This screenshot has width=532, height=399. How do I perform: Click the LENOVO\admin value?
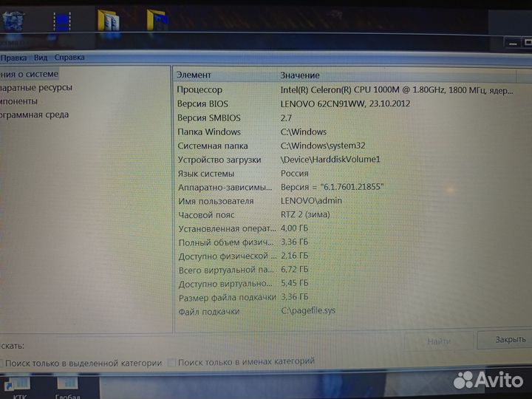pyautogui.click(x=311, y=200)
